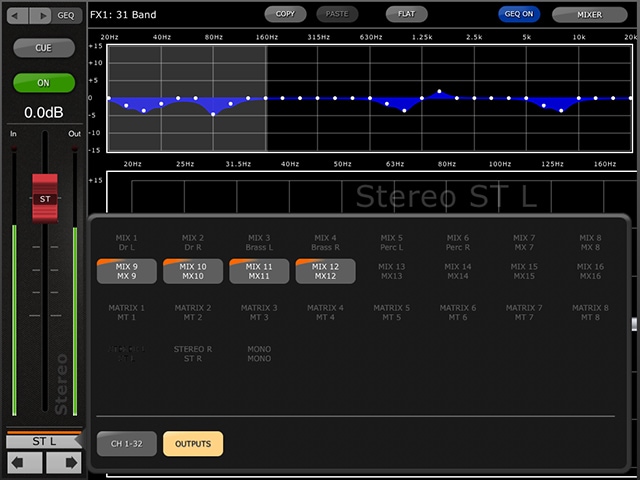Click the left triangle arrow beside GEQ

tap(18, 15)
